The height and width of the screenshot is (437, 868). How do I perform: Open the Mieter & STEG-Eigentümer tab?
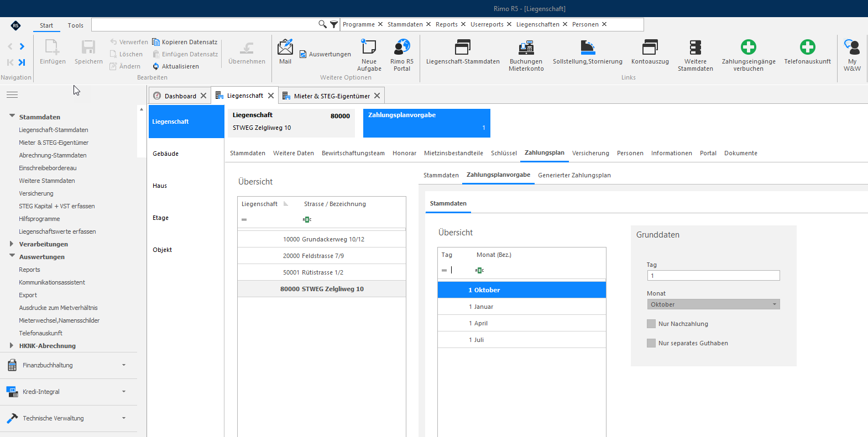[332, 96]
